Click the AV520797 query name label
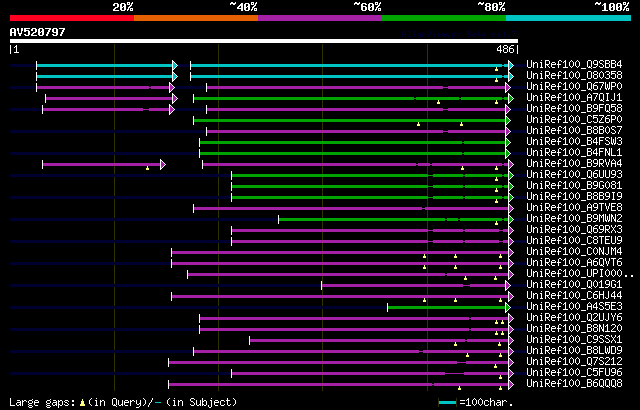Screen dimensions: 640x410 38,32
